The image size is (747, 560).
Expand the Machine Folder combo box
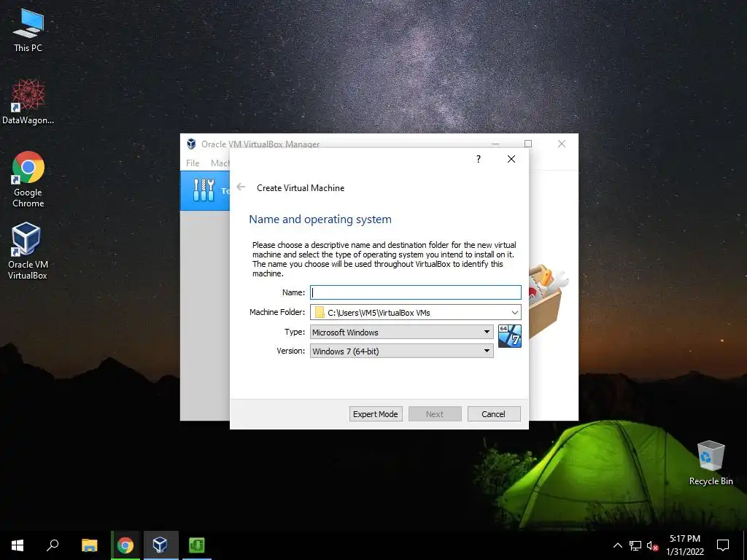coord(514,312)
